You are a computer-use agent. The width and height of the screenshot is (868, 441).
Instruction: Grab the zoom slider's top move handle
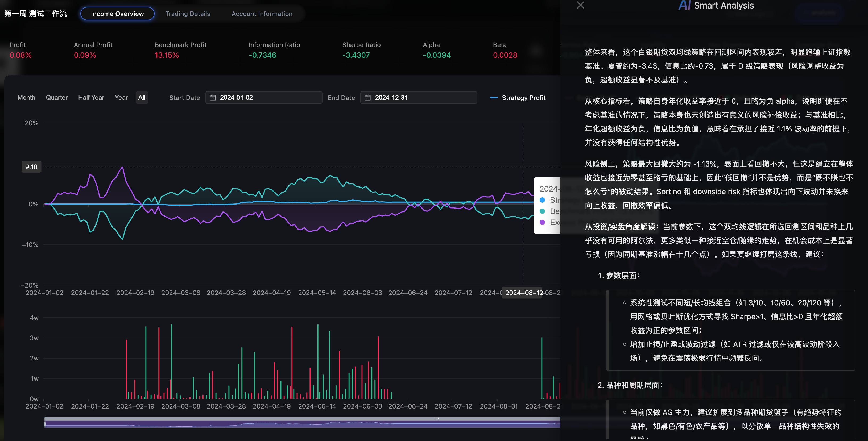[x=437, y=418]
